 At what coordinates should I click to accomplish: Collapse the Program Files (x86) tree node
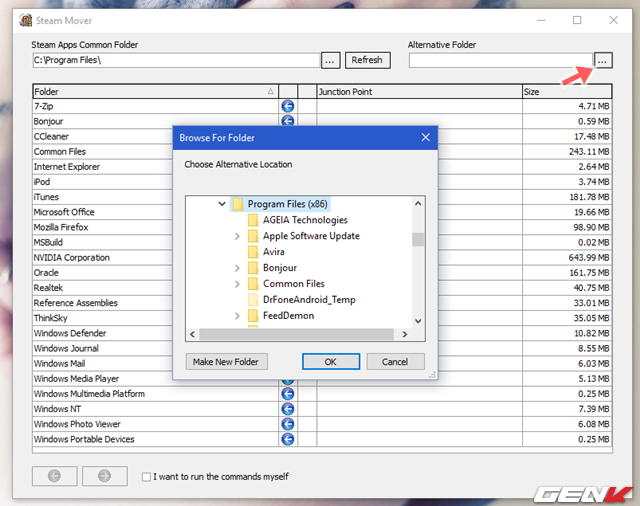222,204
